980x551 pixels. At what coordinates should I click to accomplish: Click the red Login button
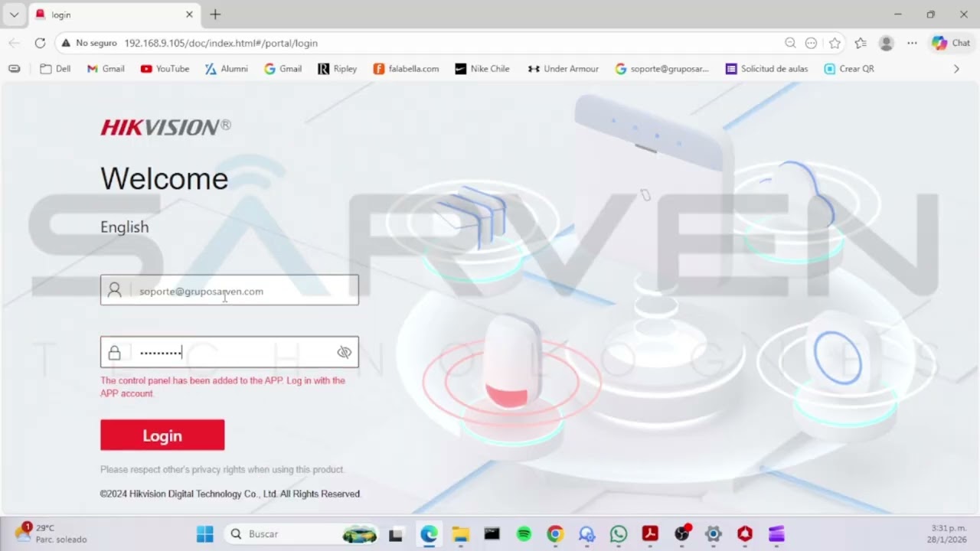[x=162, y=435]
